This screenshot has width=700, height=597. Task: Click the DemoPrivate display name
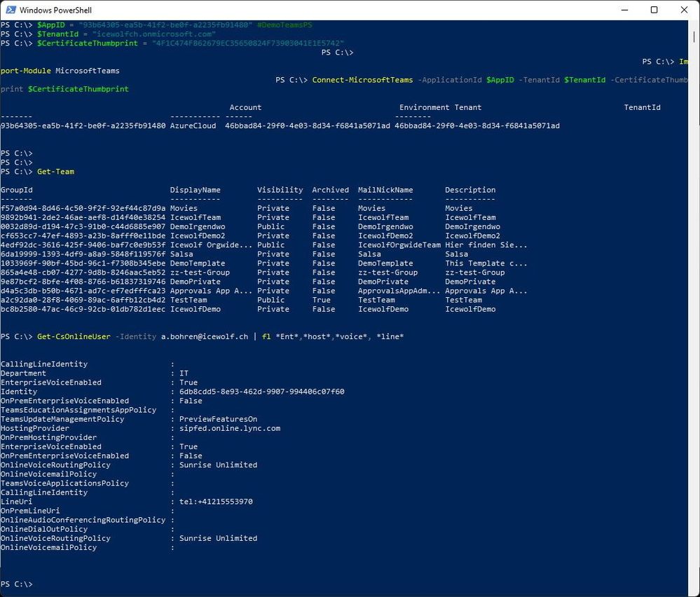coord(195,282)
